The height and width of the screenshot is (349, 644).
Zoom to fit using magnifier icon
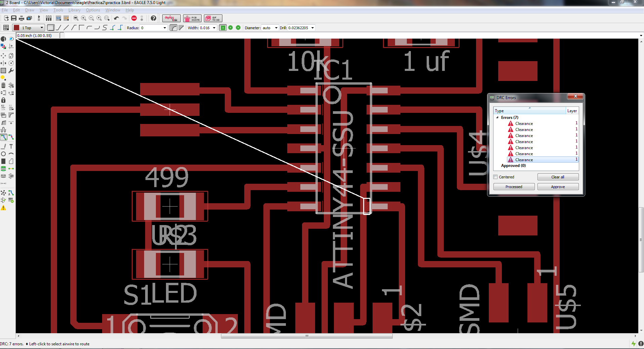pos(76,18)
